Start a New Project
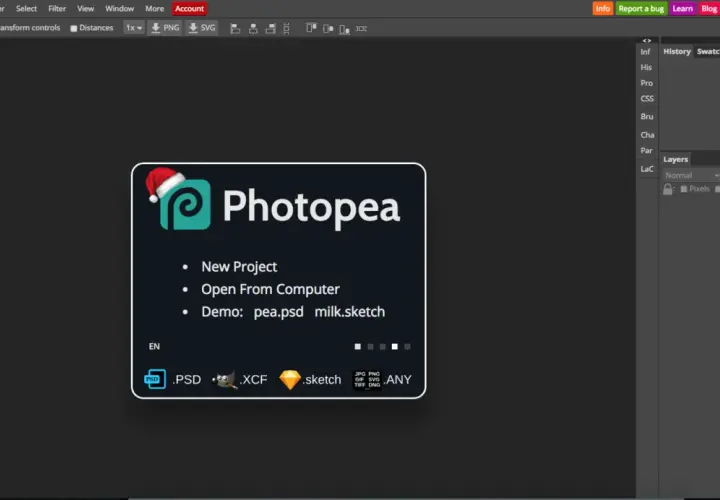This screenshot has width=720, height=500. pos(239,267)
